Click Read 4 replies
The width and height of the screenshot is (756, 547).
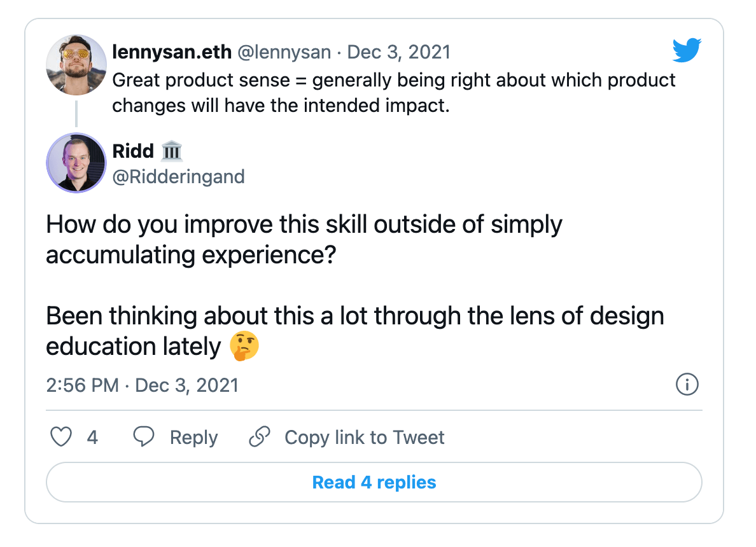[x=373, y=482]
